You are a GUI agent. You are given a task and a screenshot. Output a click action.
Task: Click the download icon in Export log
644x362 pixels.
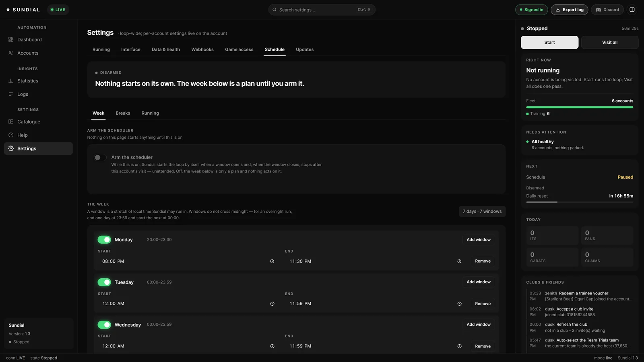[558, 10]
